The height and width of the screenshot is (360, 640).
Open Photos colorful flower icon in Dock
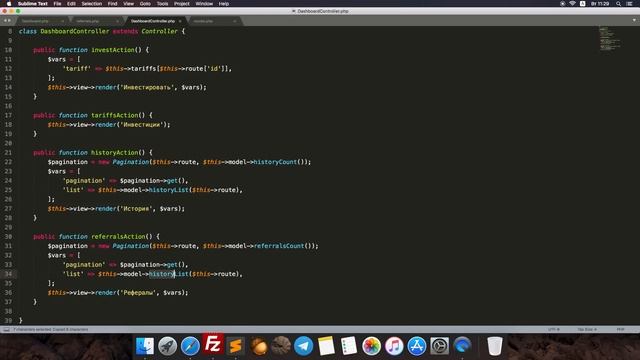click(x=371, y=346)
